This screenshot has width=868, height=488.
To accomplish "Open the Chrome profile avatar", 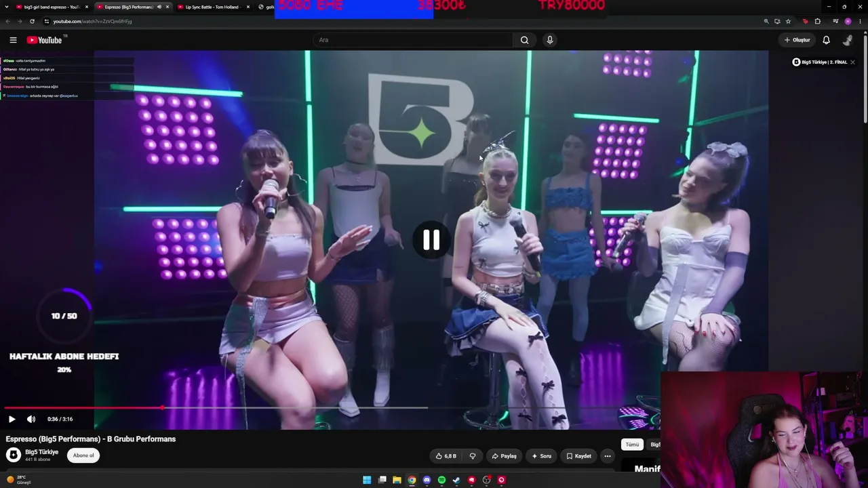I will pyautogui.click(x=848, y=21).
